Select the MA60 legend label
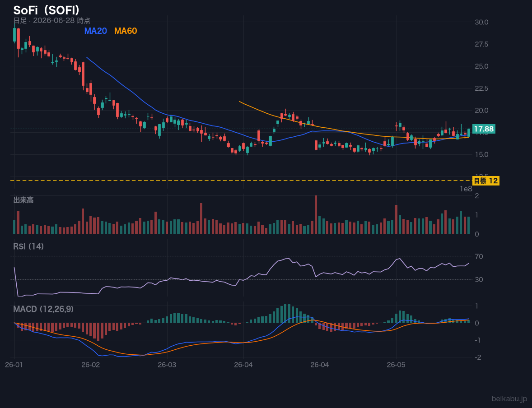 click(126, 31)
